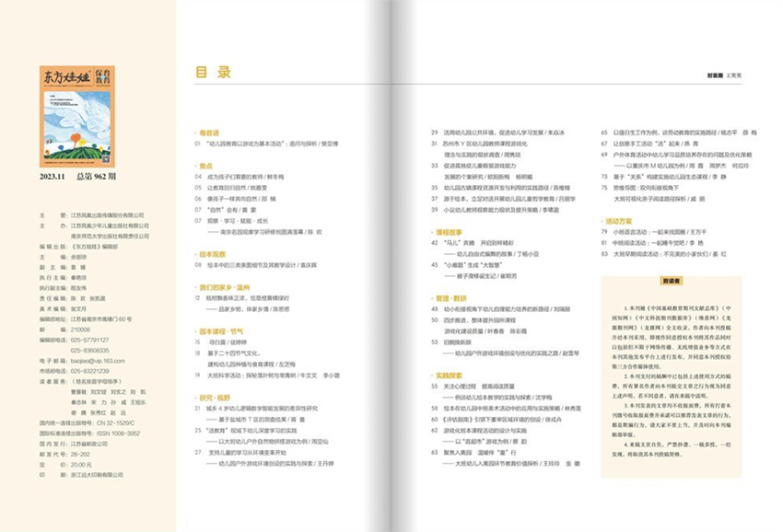783x532 pixels.
Task: Open the 绘本观察 section heading
Action: [x=212, y=252]
